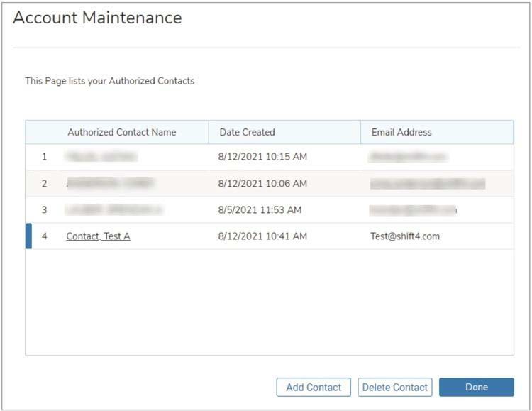Select the 8/5/2021 11:53 AM date cell

click(x=260, y=210)
